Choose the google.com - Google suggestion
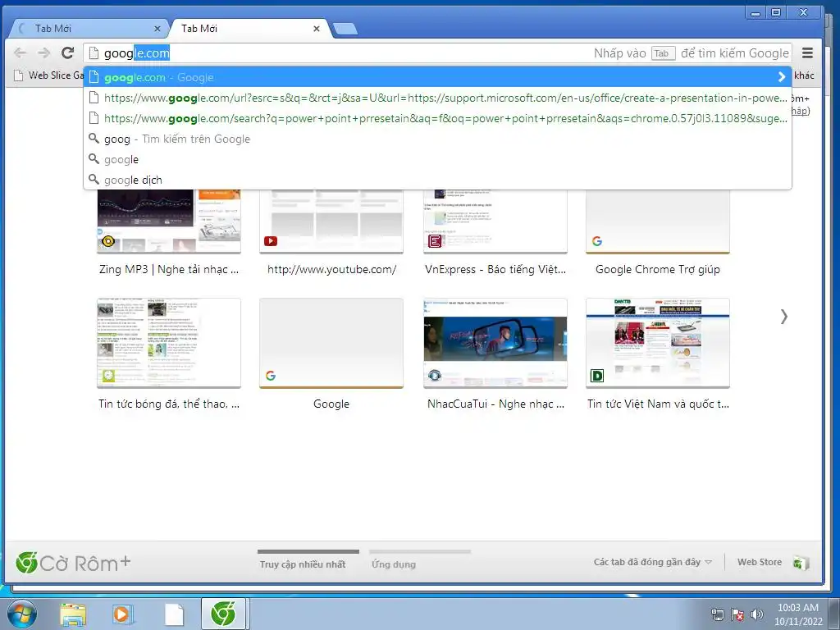This screenshot has height=630, width=840. [438, 77]
